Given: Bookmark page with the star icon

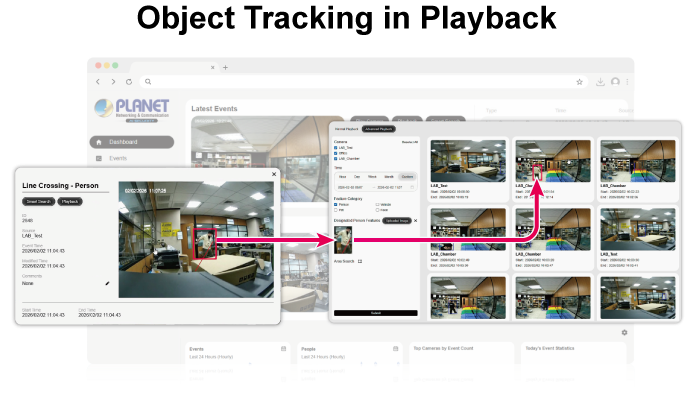Looking at the screenshot, I should pyautogui.click(x=579, y=82).
